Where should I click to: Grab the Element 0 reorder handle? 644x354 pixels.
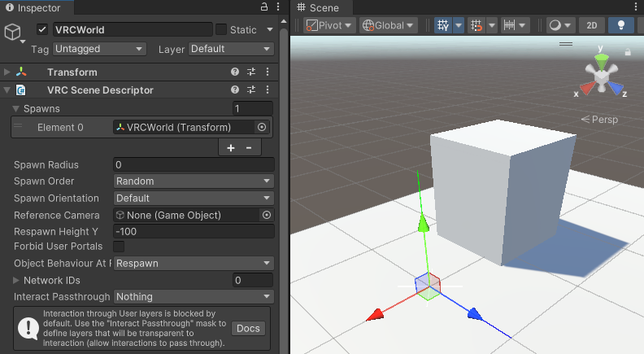18,127
